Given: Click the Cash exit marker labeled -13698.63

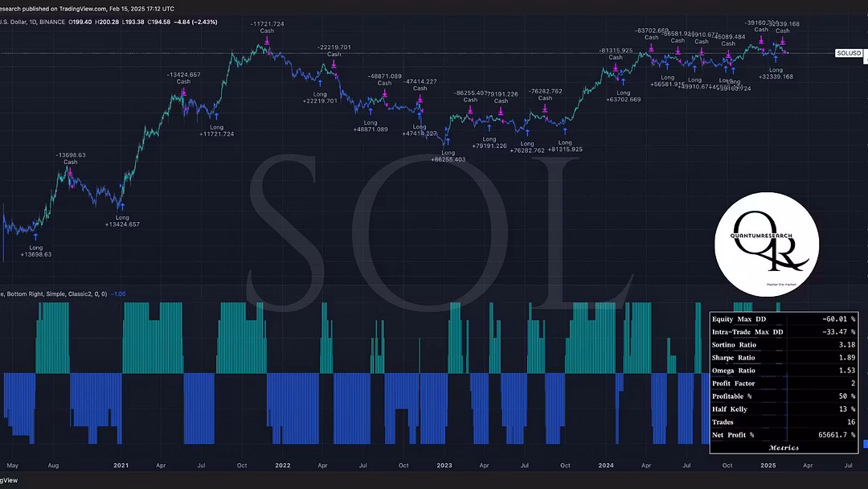Looking at the screenshot, I should [71, 171].
